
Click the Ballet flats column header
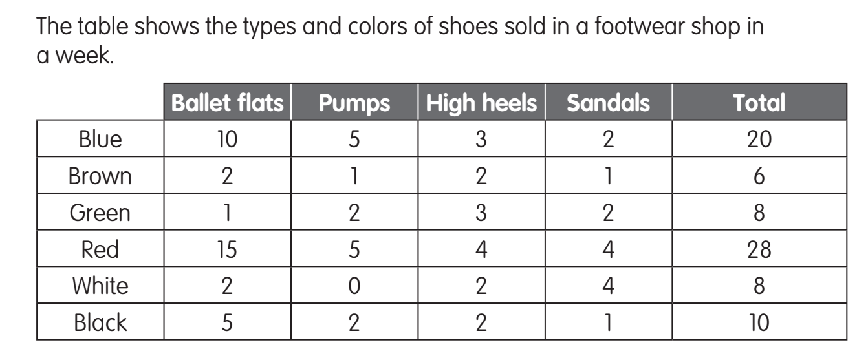[x=227, y=103]
